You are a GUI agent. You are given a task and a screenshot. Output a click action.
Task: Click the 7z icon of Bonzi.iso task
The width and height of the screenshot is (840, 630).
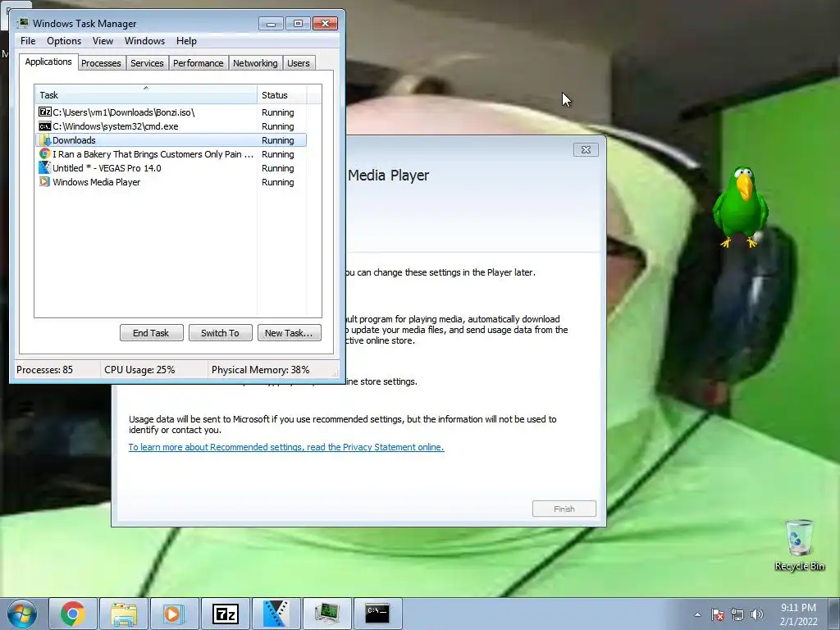(45, 112)
